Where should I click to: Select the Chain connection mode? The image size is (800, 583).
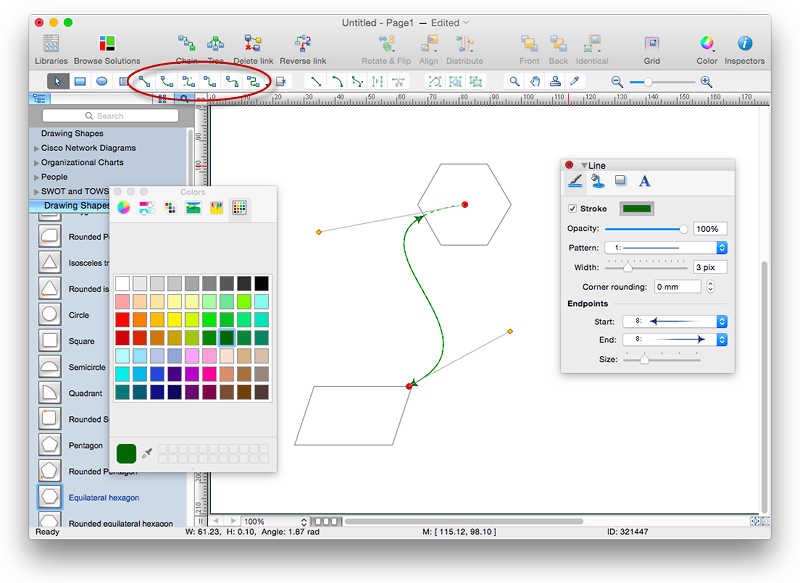[x=184, y=45]
